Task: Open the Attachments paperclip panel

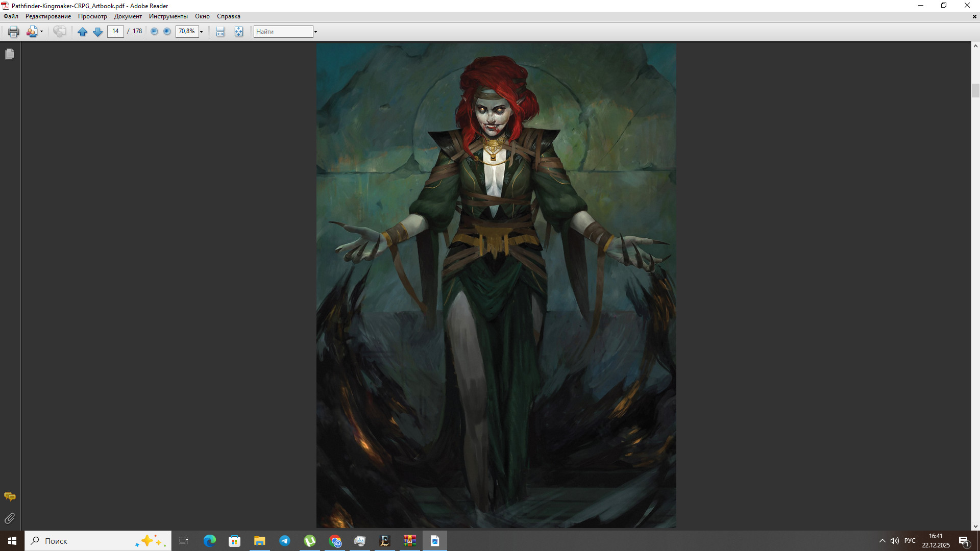Action: [x=10, y=518]
